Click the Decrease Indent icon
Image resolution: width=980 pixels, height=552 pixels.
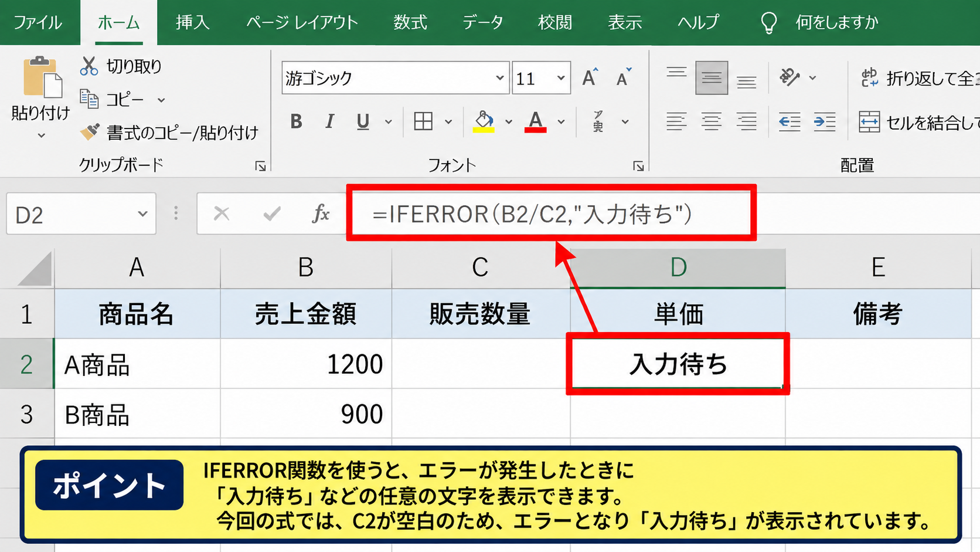point(790,122)
